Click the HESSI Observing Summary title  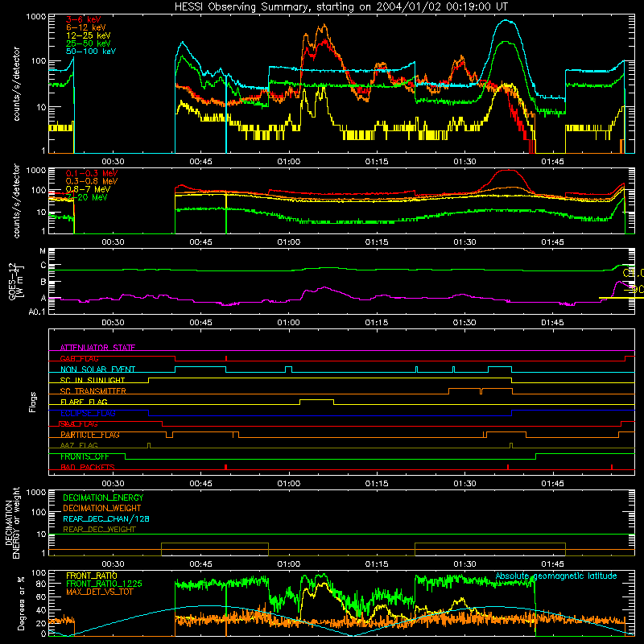tap(341, 7)
